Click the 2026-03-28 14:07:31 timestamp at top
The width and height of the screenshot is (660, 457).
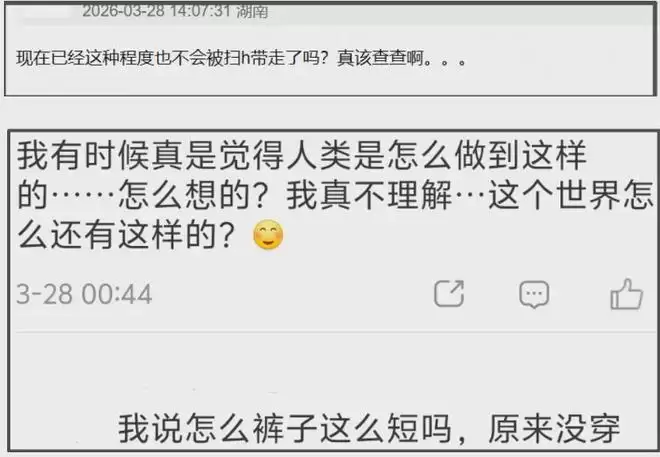(x=157, y=11)
